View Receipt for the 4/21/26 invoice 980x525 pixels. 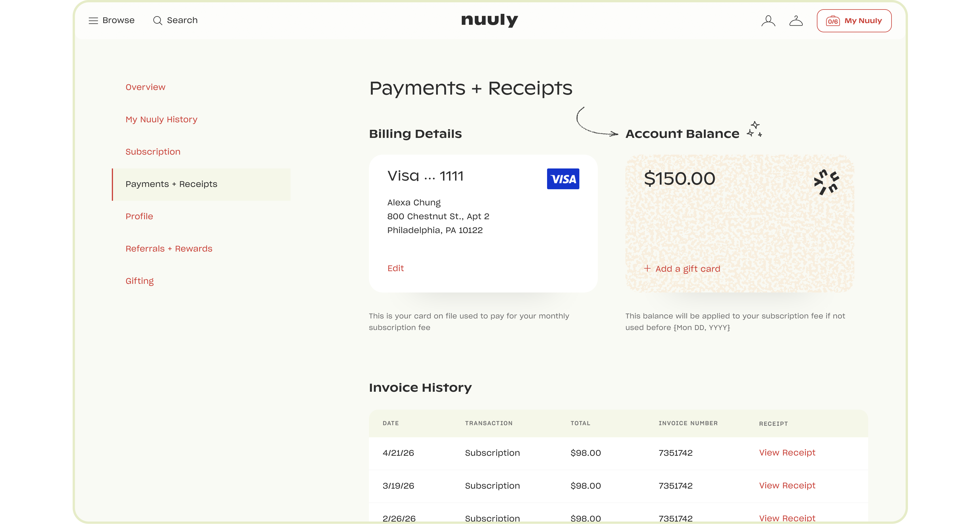[x=787, y=453]
